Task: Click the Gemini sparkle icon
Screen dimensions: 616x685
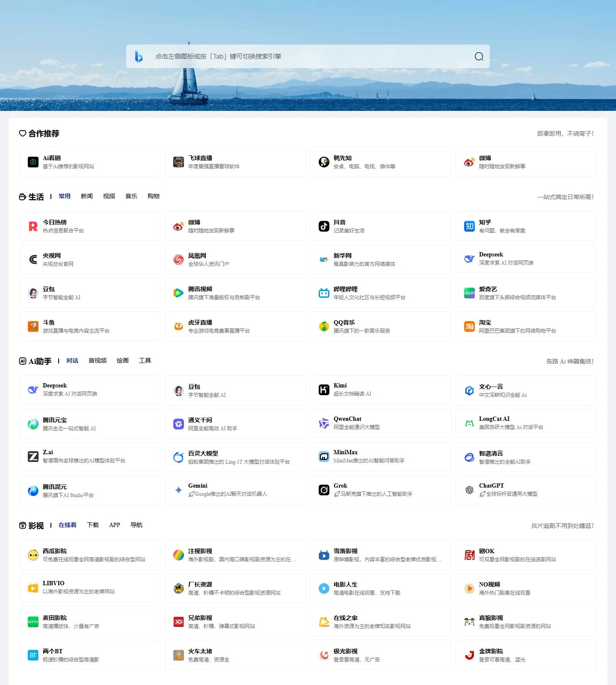Action: [x=178, y=490]
